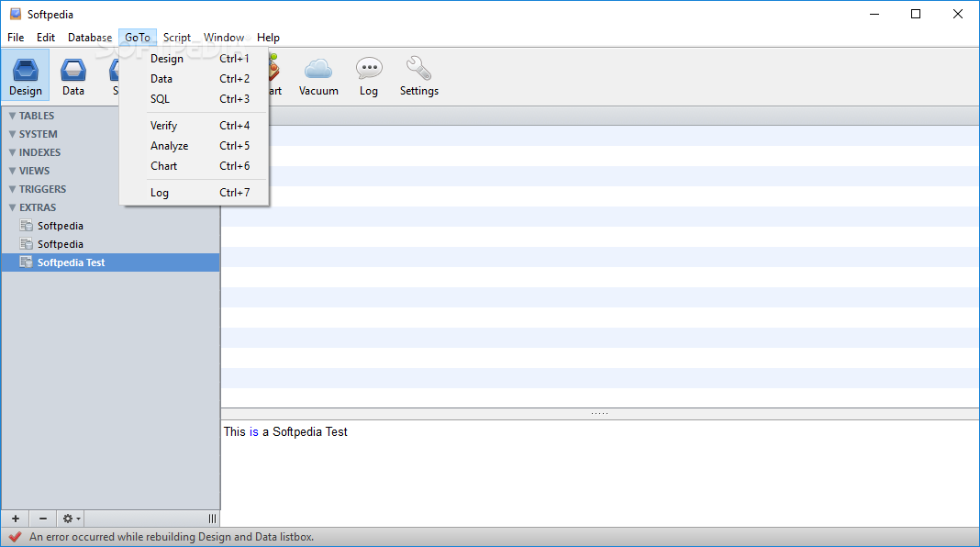Viewport: 980px width, 547px height.
Task: Click the status bar error message
Action: pyautogui.click(x=172, y=537)
